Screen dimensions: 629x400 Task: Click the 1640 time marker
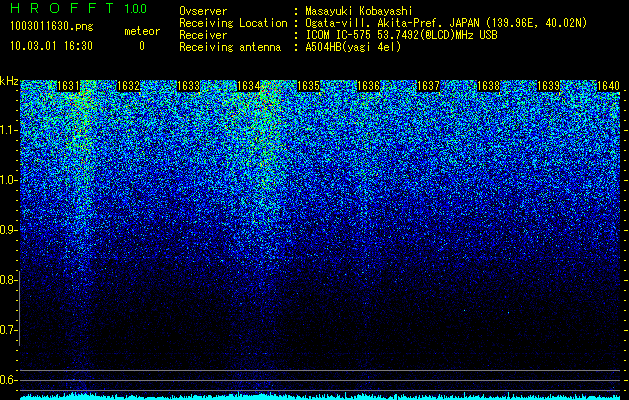pyautogui.click(x=609, y=86)
